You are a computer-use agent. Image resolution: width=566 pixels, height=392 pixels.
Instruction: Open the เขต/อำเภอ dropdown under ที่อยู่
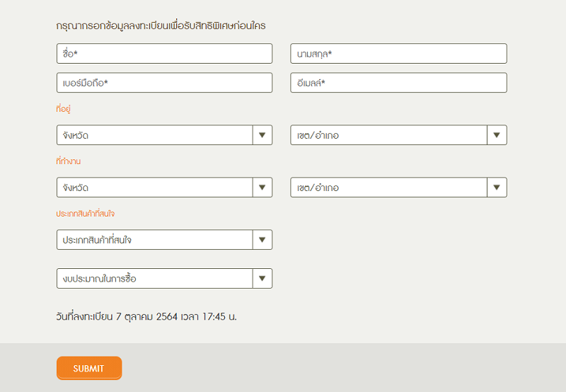(398, 135)
